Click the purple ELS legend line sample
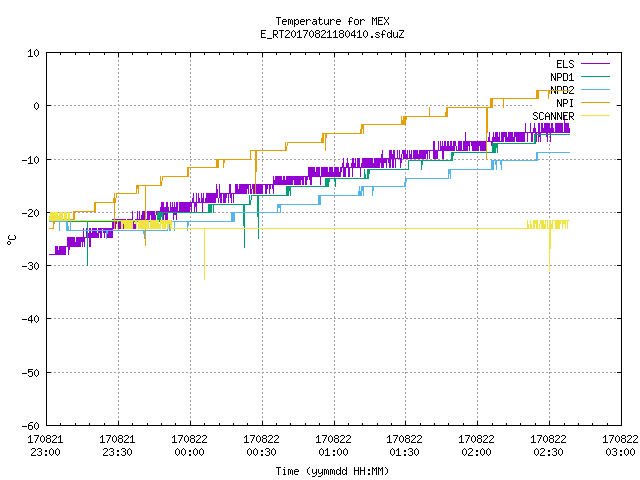 [x=595, y=64]
